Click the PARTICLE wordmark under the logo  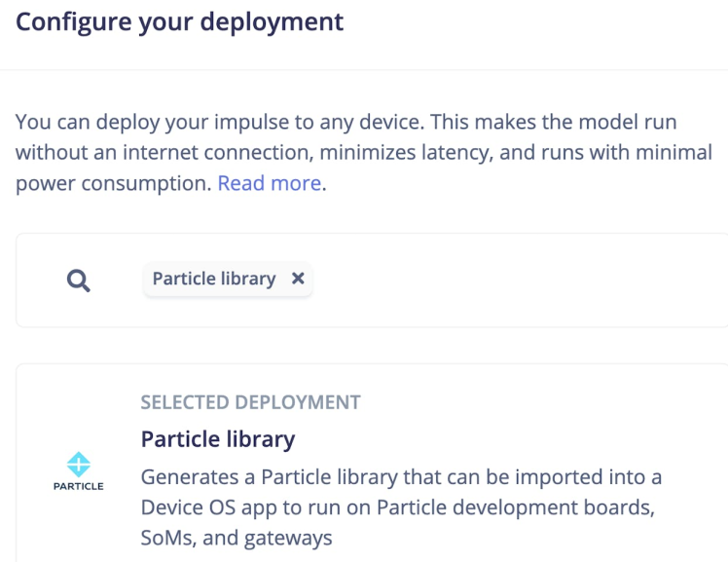[79, 486]
